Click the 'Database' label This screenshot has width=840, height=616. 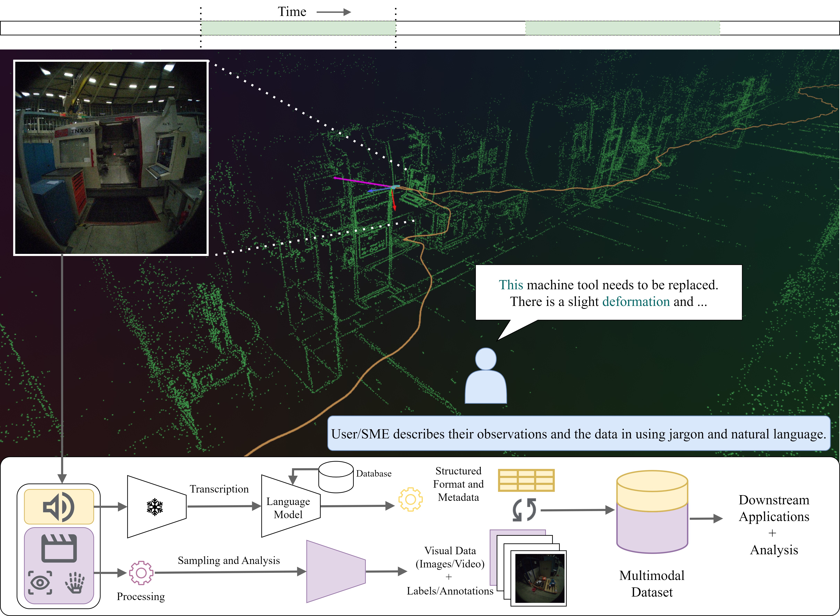pos(374,474)
